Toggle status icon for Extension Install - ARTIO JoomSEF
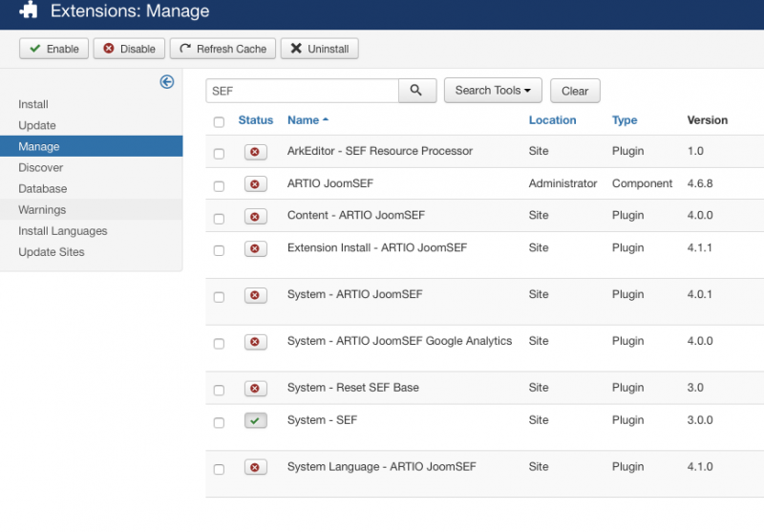 point(255,248)
